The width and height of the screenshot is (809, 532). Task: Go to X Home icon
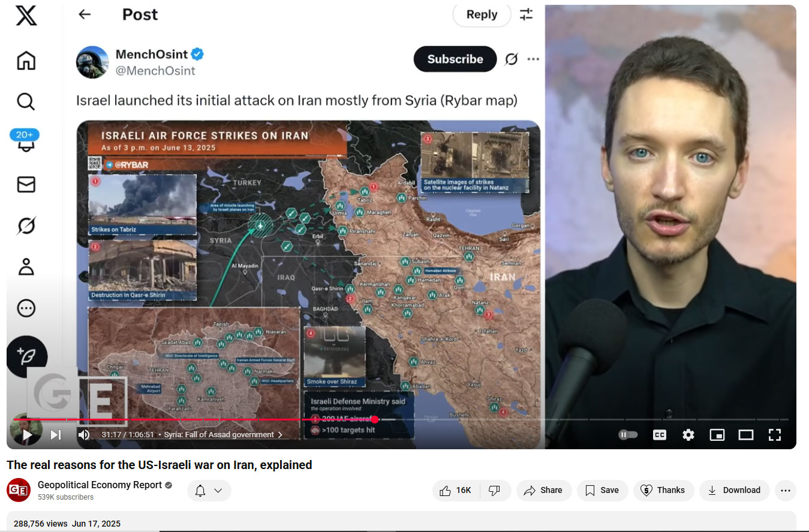coord(26,61)
